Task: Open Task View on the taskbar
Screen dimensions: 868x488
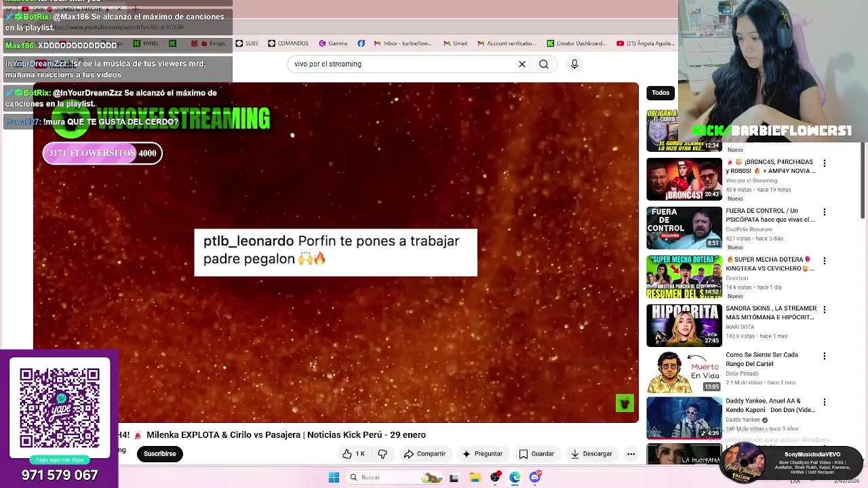Action: [454, 477]
